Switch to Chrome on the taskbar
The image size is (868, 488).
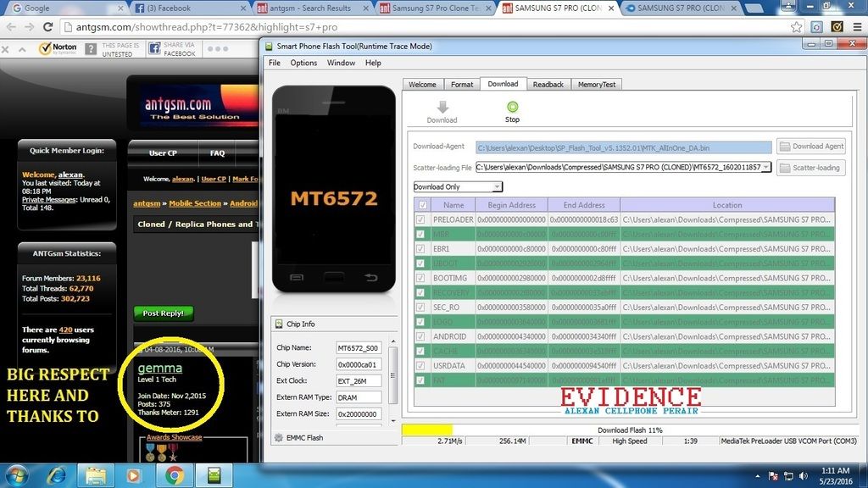click(x=175, y=475)
